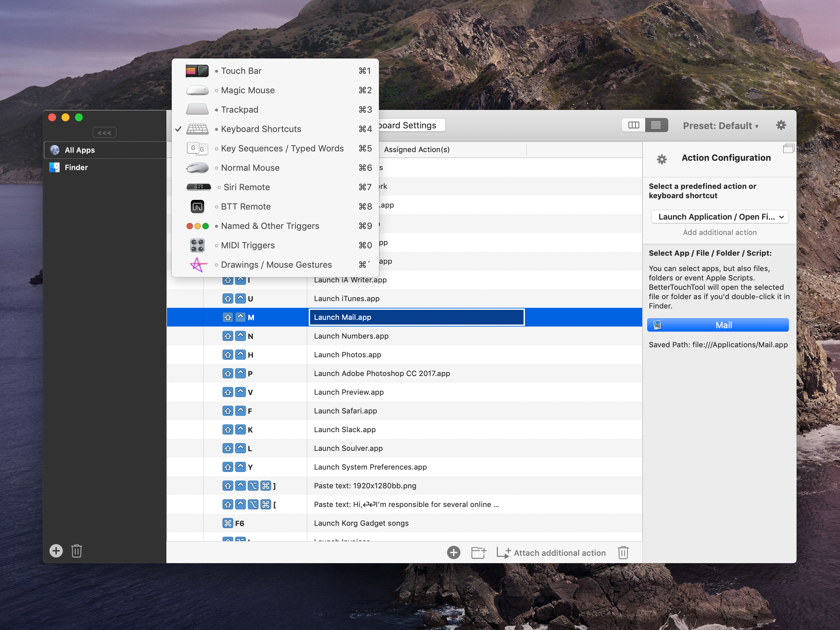Select the Paste text: Hi, I'm responsible row
This screenshot has height=630, width=840.
tap(404, 504)
